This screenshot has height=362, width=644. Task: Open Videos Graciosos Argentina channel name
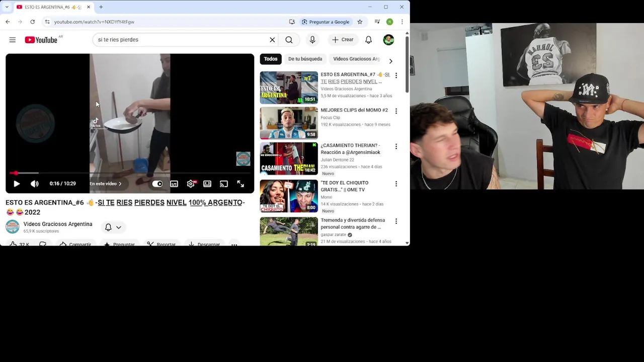(58, 224)
